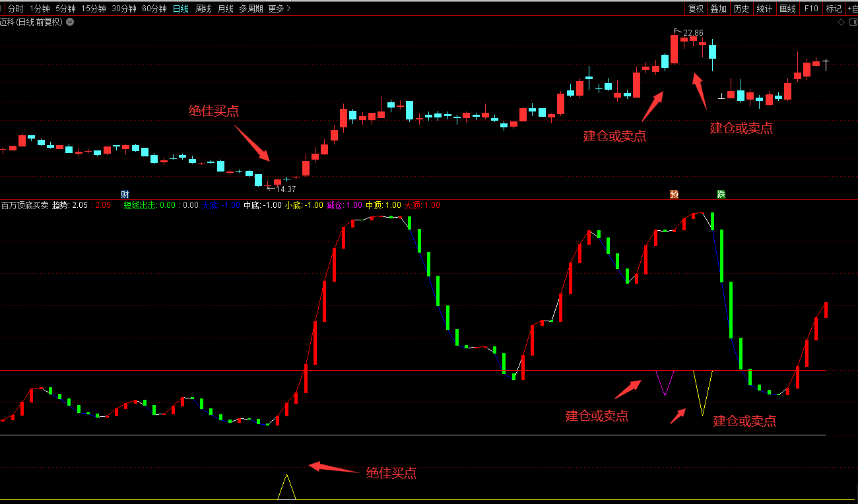Click the 22.86 high price label
This screenshot has height=504, width=858.
coord(693,32)
